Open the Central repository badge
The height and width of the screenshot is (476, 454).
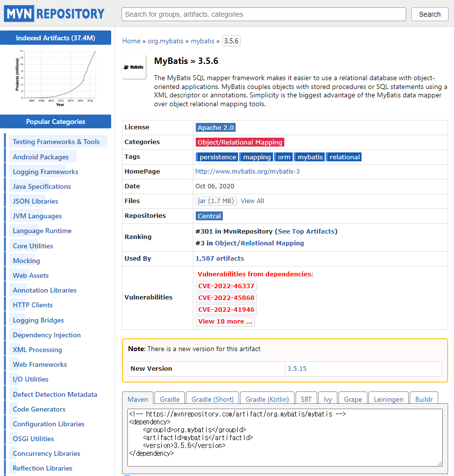click(x=209, y=216)
